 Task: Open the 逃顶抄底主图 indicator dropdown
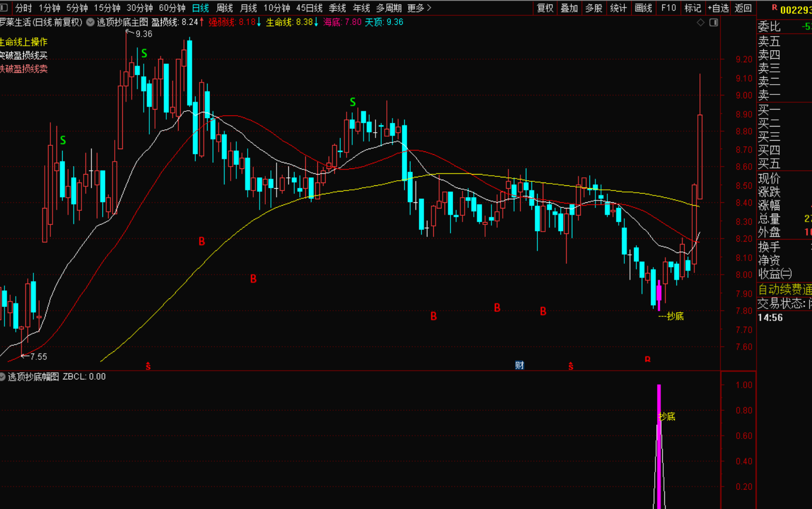tap(90, 23)
